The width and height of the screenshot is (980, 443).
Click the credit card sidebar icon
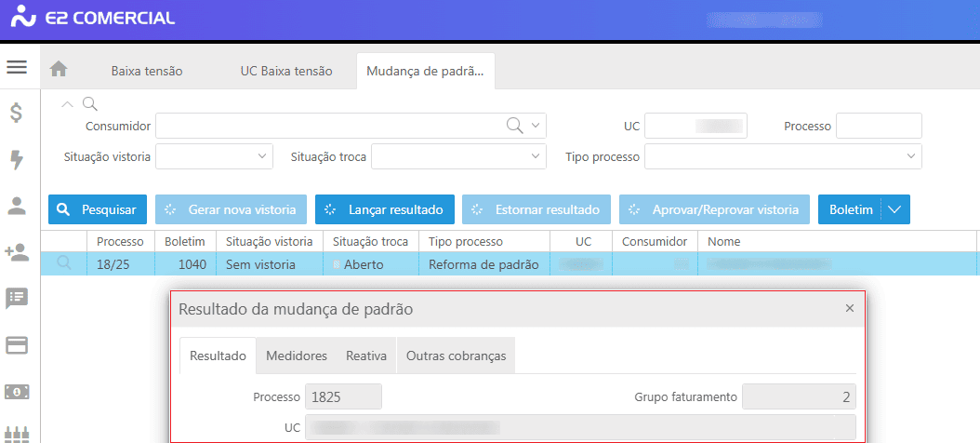(x=17, y=345)
